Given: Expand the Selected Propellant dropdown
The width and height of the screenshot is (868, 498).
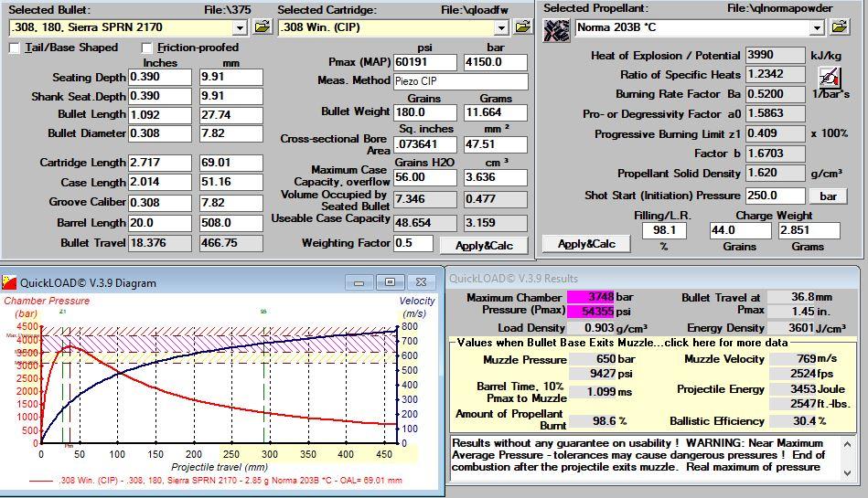Looking at the screenshot, I should click(x=817, y=27).
